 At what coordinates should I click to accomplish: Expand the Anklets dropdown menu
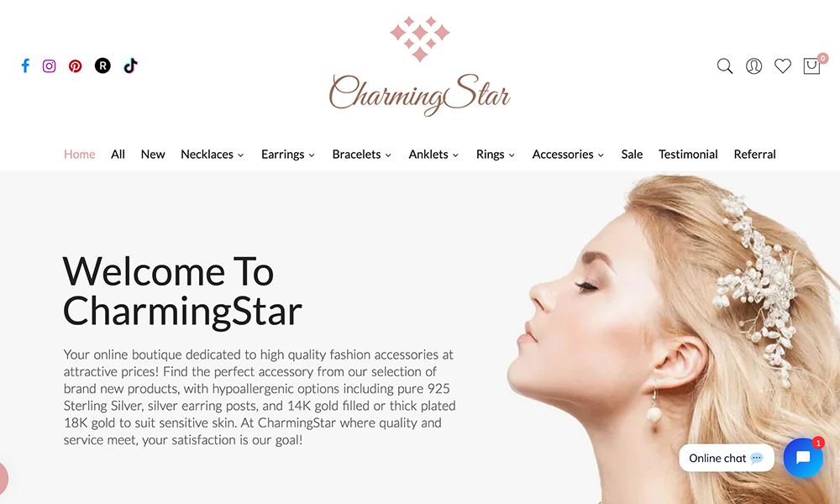[433, 155]
